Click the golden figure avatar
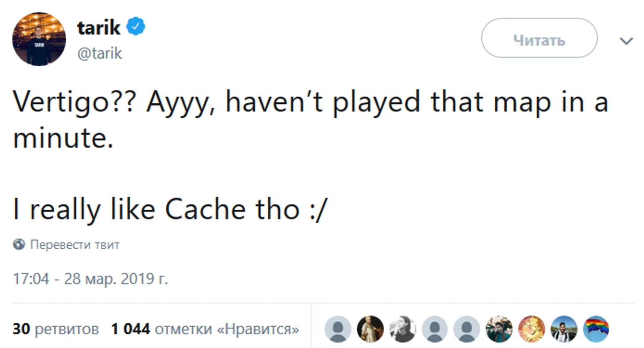644x348 pixels. pyautogui.click(x=532, y=329)
